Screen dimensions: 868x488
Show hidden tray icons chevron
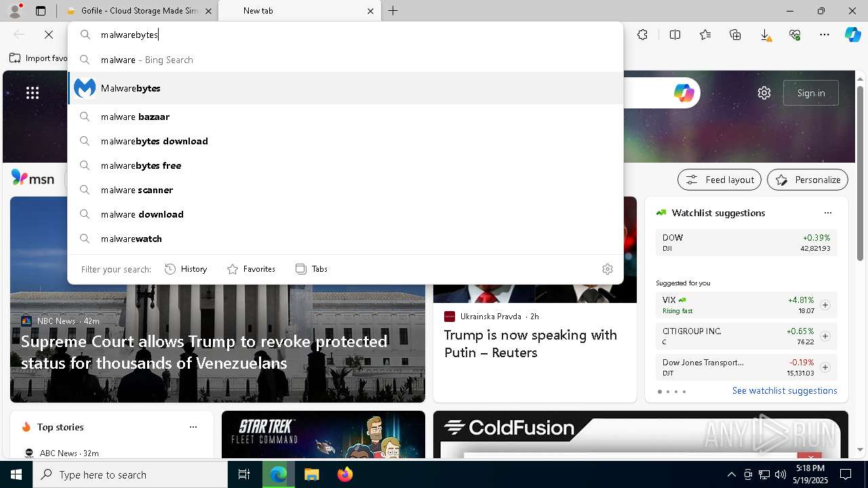(x=731, y=474)
